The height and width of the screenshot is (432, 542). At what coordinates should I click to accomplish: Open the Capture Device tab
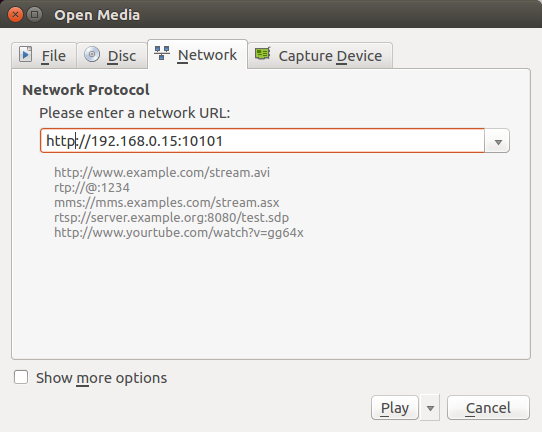(x=320, y=56)
